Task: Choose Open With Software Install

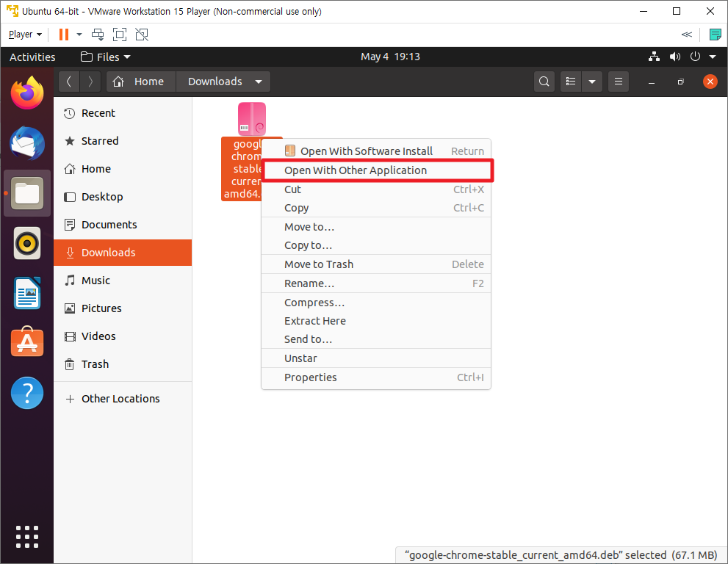Action: pyautogui.click(x=376, y=151)
